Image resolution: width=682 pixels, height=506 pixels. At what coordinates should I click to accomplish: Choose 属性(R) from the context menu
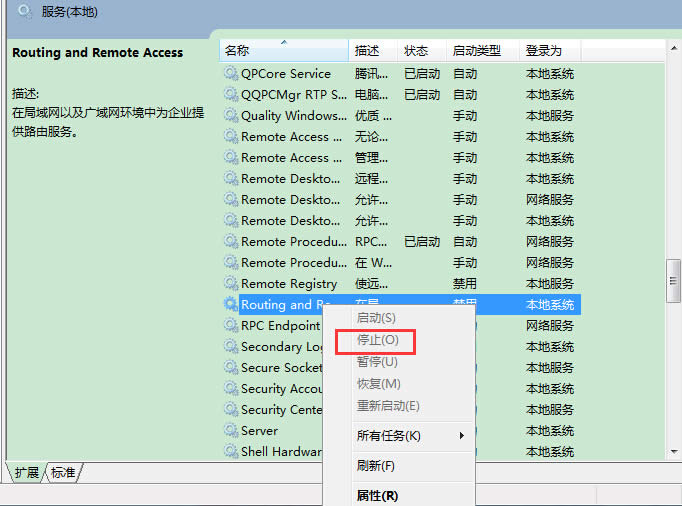tap(377, 495)
